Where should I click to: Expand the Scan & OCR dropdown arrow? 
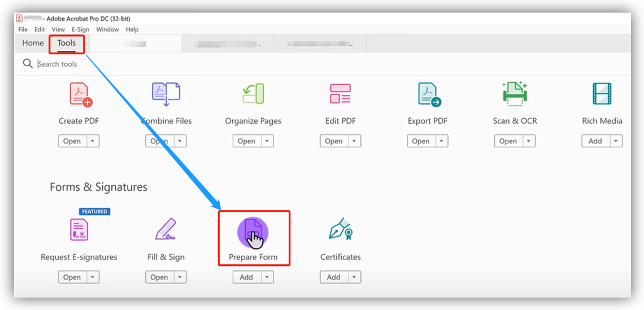pos(529,141)
